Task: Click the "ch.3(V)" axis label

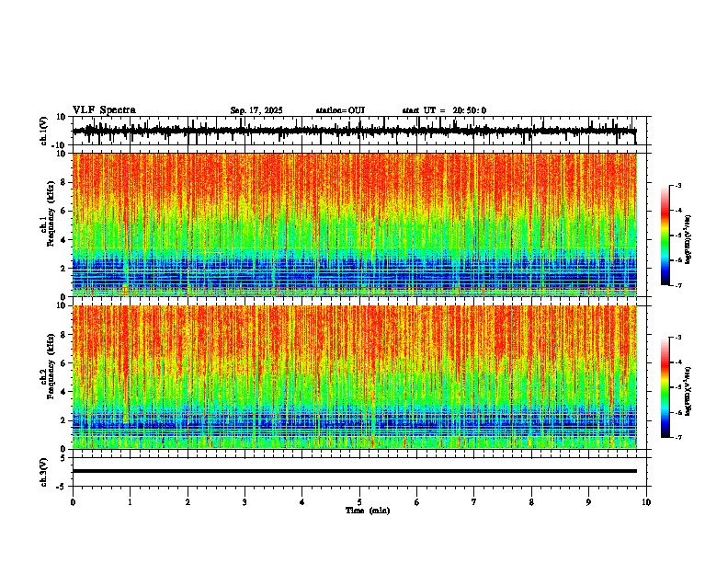Action: [x=44, y=472]
